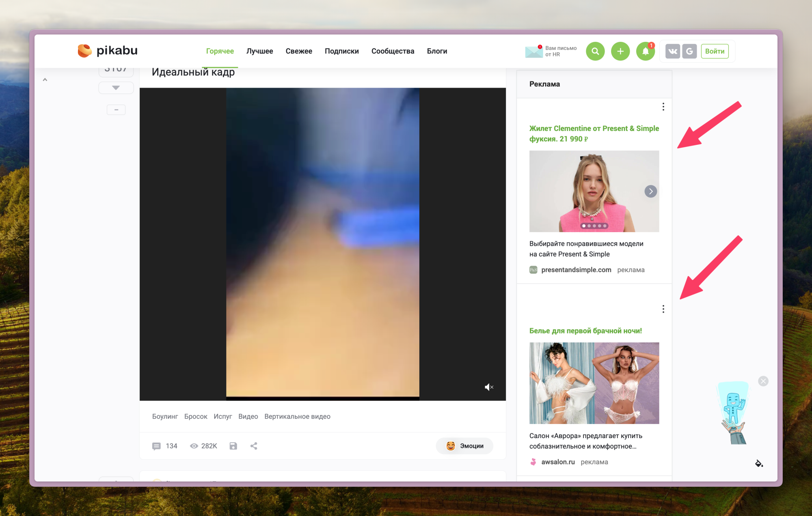Screen dimensions: 812x516
Task: Open notifications via the bell icon
Action: click(x=645, y=51)
